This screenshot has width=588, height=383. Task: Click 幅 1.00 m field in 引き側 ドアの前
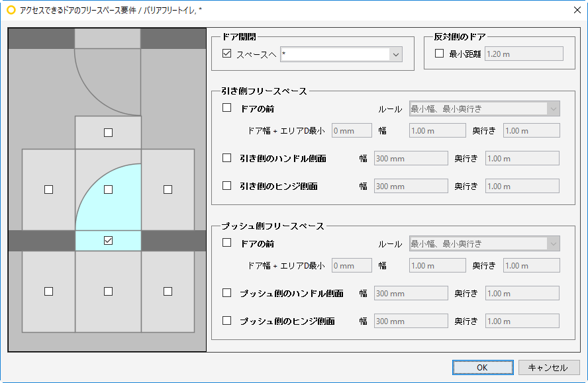coord(437,131)
